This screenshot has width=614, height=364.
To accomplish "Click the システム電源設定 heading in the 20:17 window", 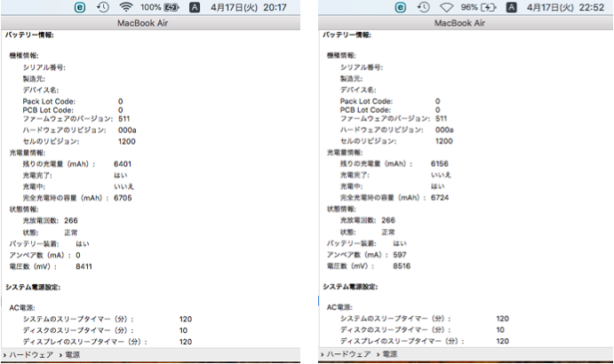I will click(33, 288).
